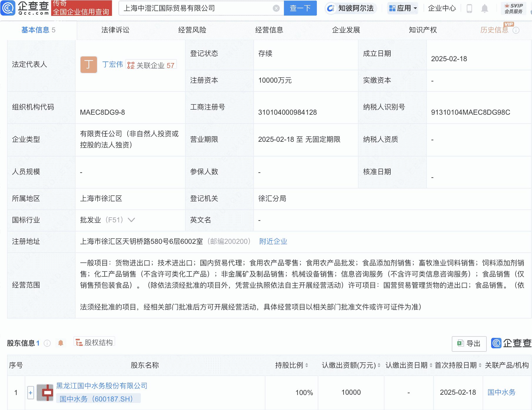The height and width of the screenshot is (410, 532).
Task: Open 股权结构 chart view
Action: pyautogui.click(x=94, y=342)
